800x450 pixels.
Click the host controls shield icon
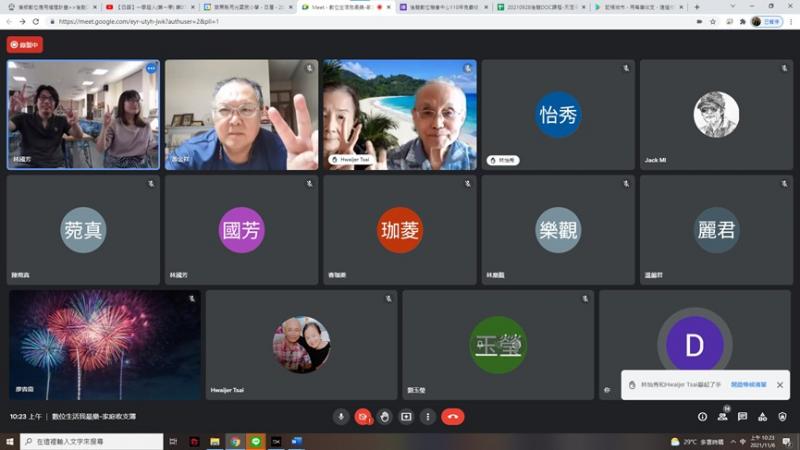pyautogui.click(x=782, y=416)
